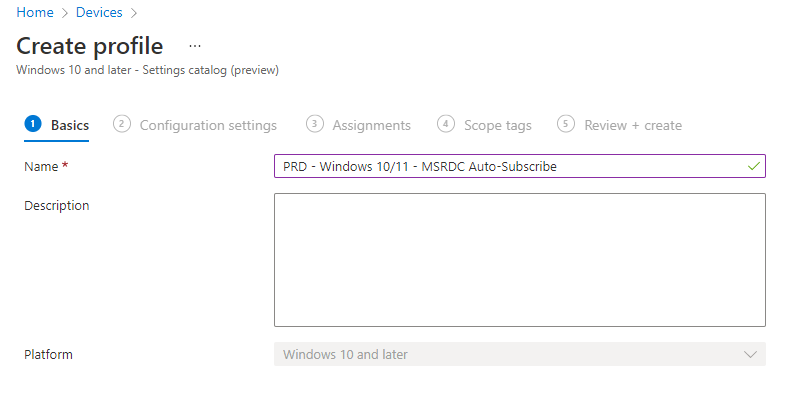Go to the Configuration settings tab
Image resolution: width=799 pixels, height=401 pixels.
point(195,125)
